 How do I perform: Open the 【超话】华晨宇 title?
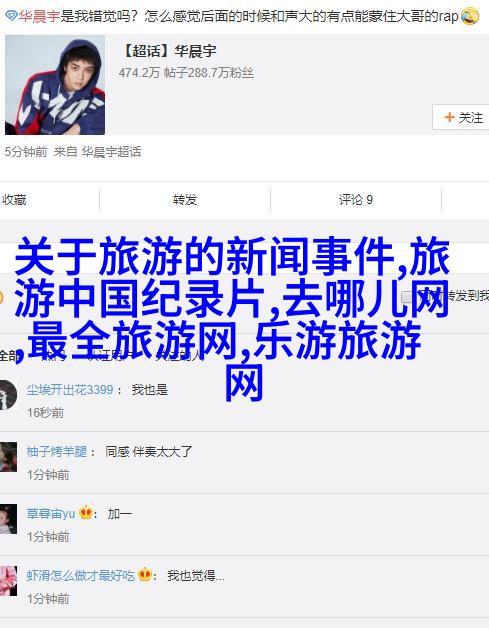click(x=169, y=51)
